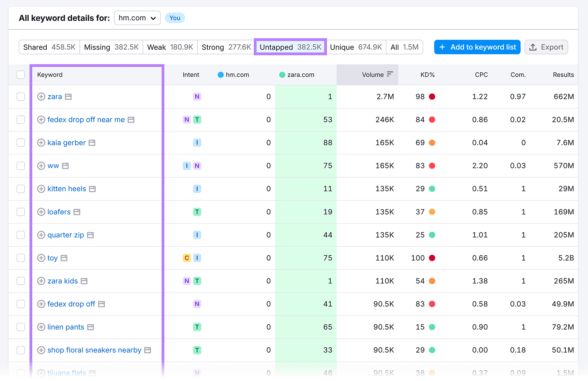588x381 pixels.
Task: Add fedex drop off near me via plus icon
Action: pyautogui.click(x=41, y=120)
